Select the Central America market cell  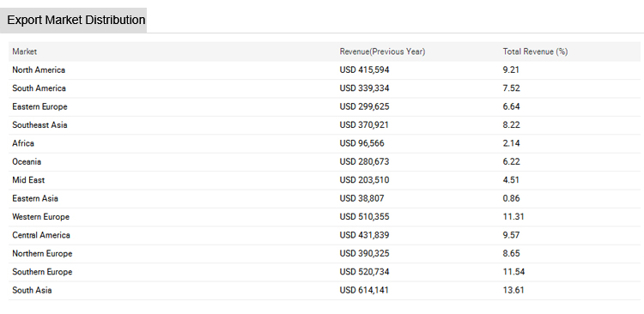click(x=41, y=235)
